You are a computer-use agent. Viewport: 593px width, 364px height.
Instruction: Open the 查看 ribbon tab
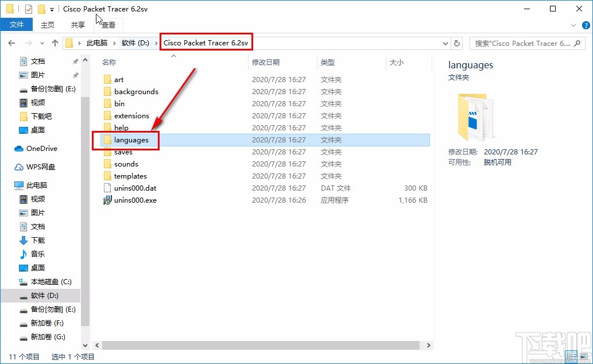click(x=108, y=25)
